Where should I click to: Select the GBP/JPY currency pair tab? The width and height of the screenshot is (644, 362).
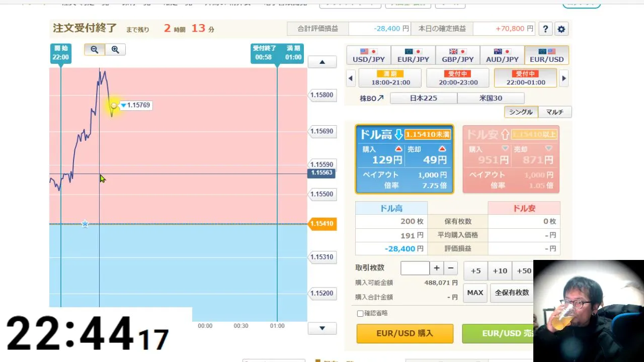pyautogui.click(x=457, y=55)
